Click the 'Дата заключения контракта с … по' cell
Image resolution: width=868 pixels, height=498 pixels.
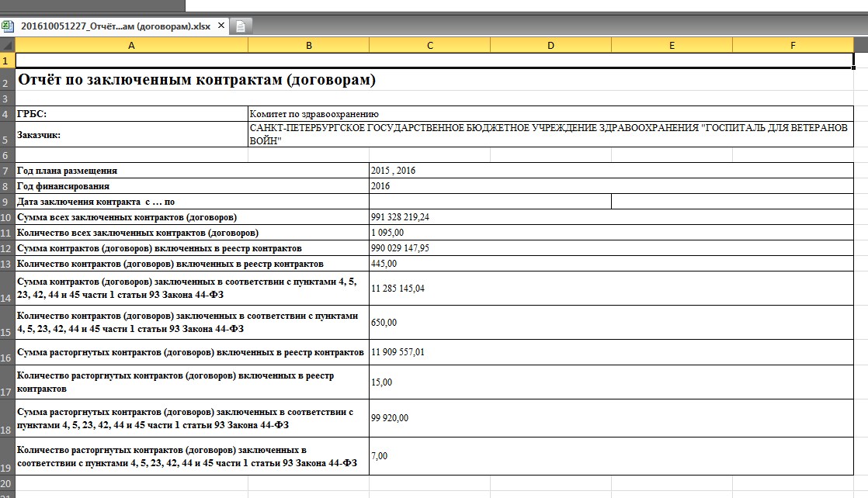point(192,202)
